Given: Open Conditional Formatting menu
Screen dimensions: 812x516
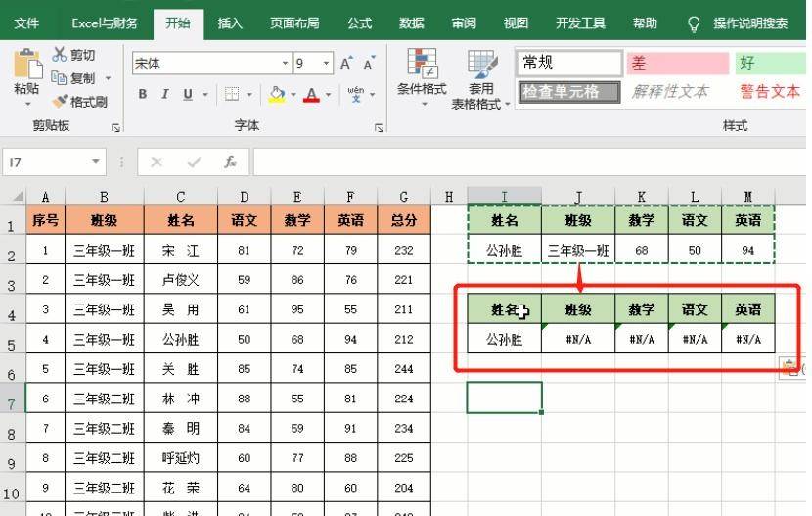Looking at the screenshot, I should (x=422, y=77).
